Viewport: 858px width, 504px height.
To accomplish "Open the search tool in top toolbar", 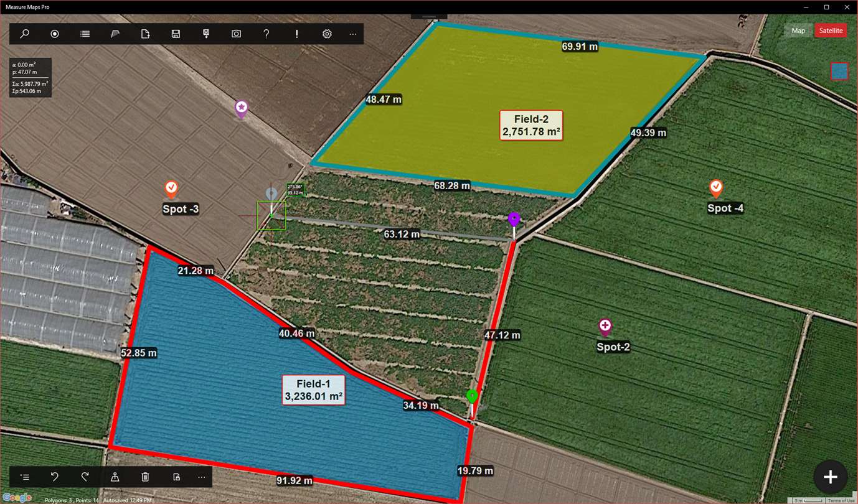I will (x=25, y=34).
